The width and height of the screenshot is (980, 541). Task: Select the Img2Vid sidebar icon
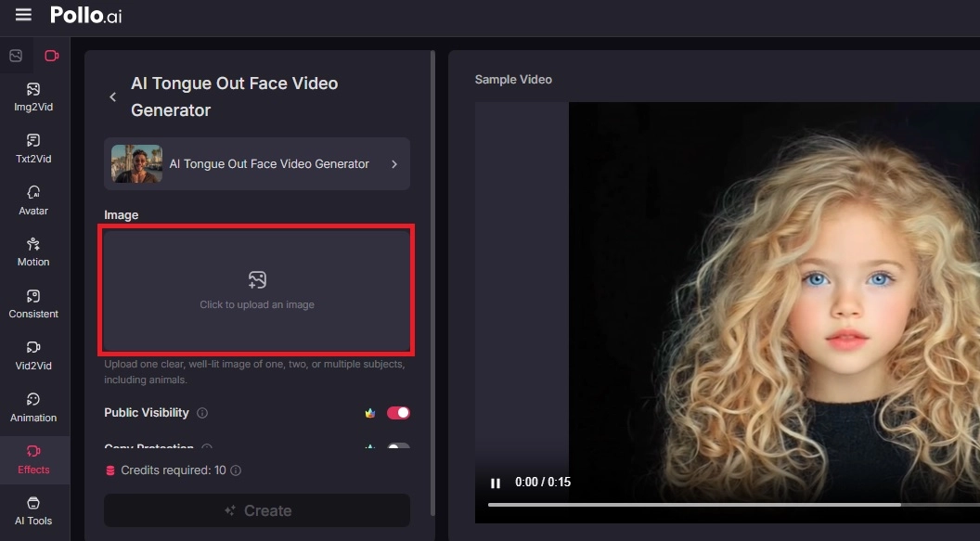pyautogui.click(x=32, y=96)
